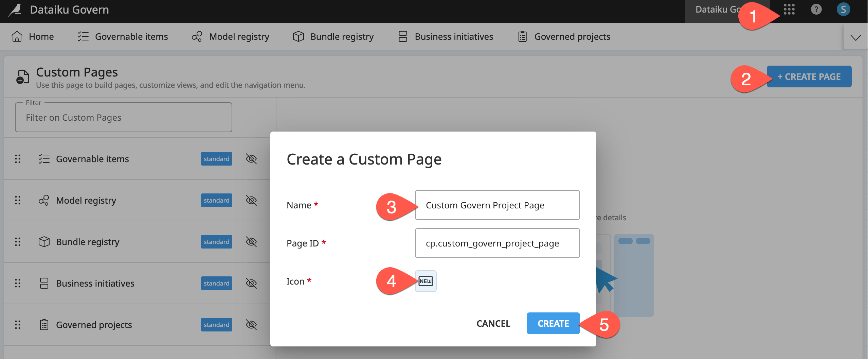Open the Business initiatives nav tab
This screenshot has height=359, width=868.
point(446,36)
